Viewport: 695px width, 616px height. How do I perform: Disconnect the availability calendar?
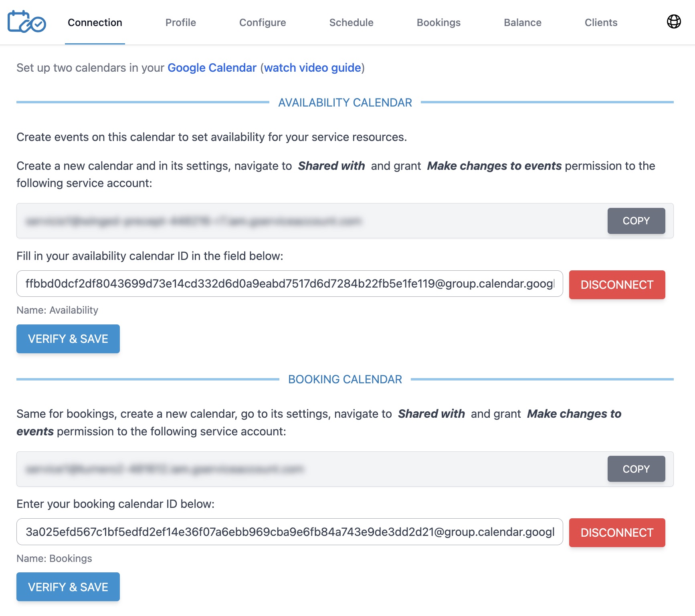coord(617,285)
